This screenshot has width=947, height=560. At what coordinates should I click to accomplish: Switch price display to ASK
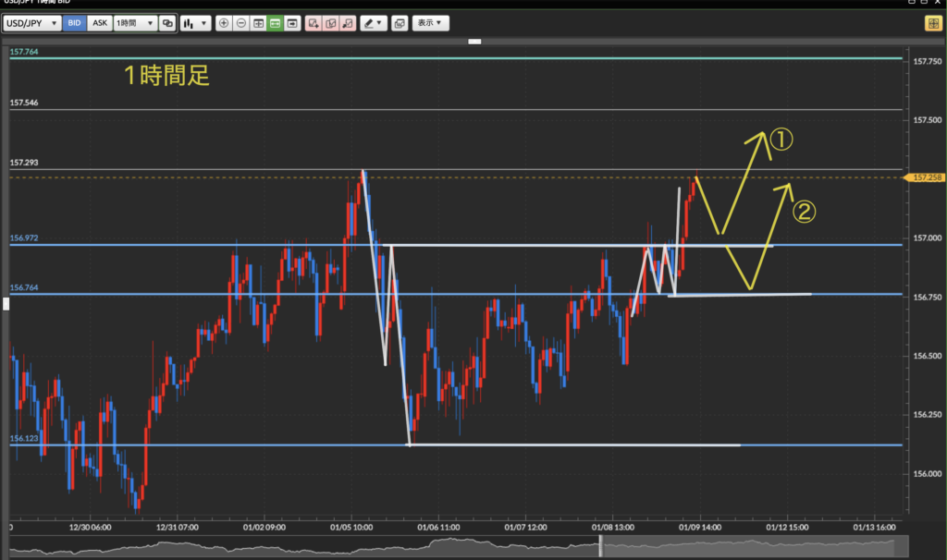pyautogui.click(x=100, y=23)
